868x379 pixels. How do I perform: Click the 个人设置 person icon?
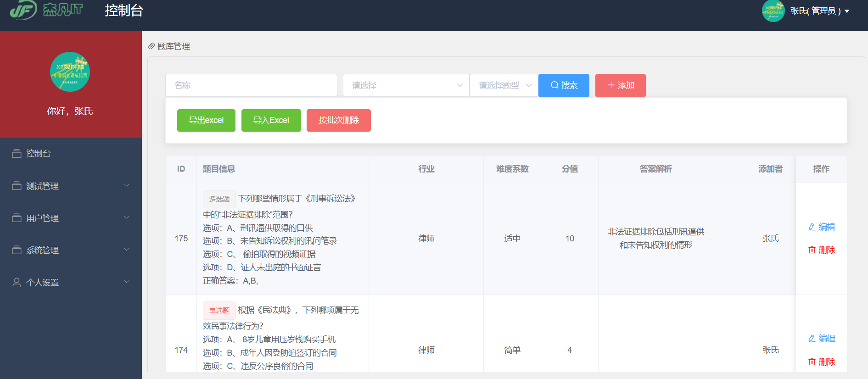click(17, 282)
